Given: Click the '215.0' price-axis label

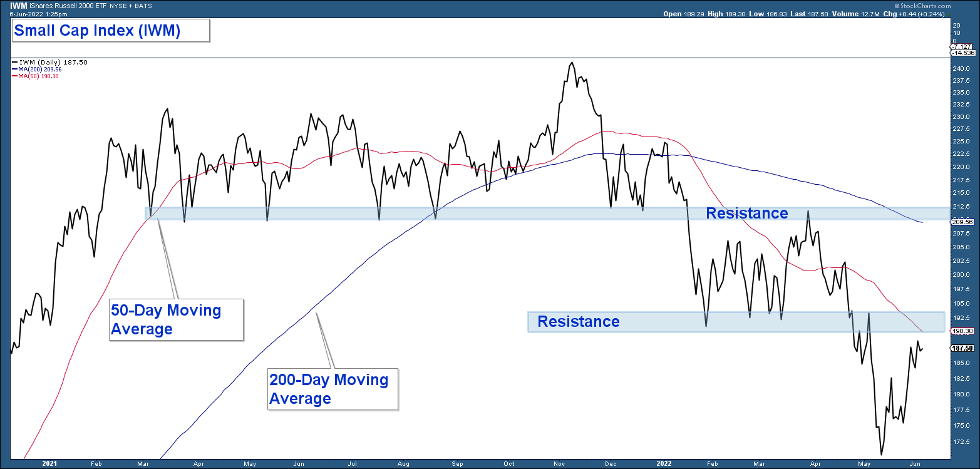Looking at the screenshot, I should click(961, 193).
